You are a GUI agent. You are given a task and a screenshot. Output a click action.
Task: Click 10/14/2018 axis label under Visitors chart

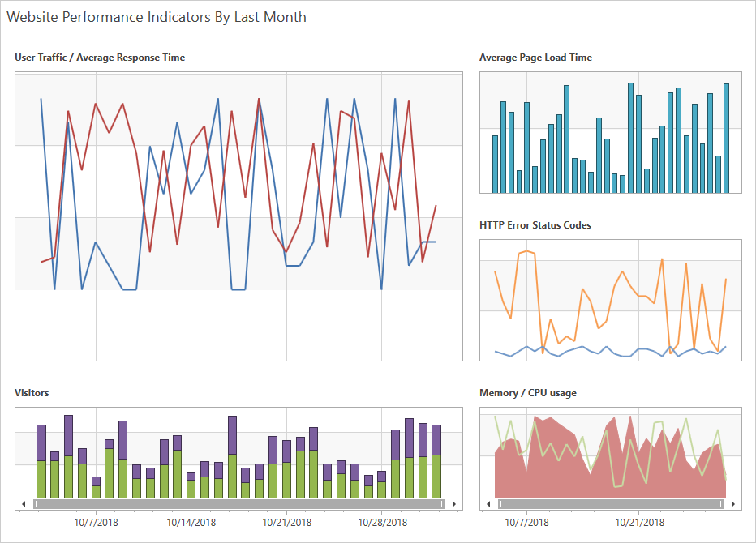pos(191,522)
